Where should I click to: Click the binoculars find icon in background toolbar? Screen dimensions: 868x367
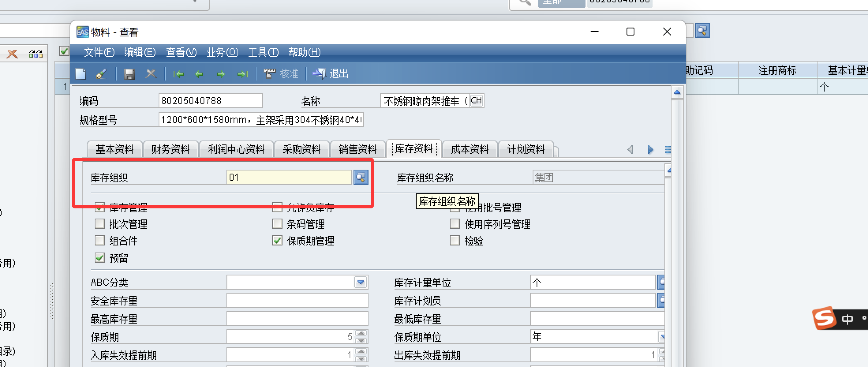click(x=36, y=54)
